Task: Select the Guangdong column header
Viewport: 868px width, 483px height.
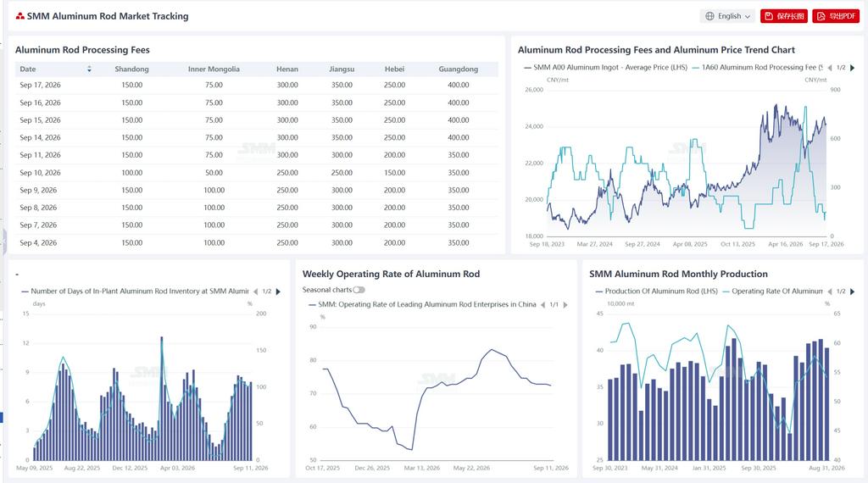Action: click(459, 69)
